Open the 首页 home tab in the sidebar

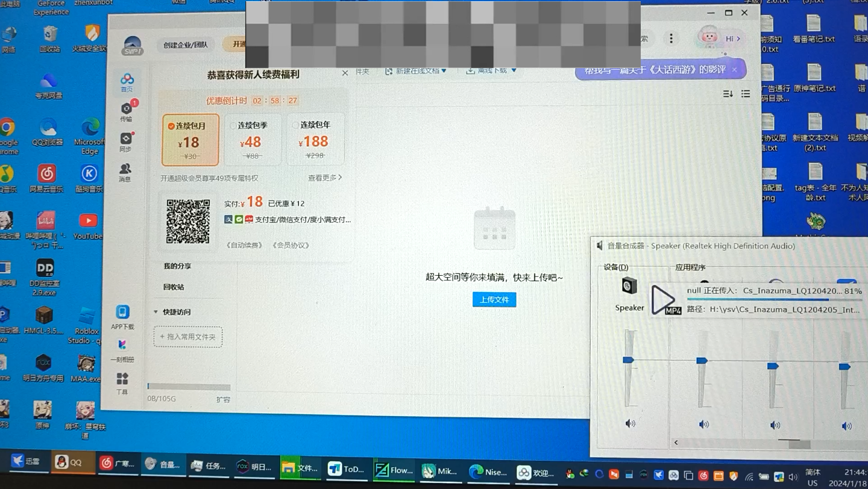point(127,83)
